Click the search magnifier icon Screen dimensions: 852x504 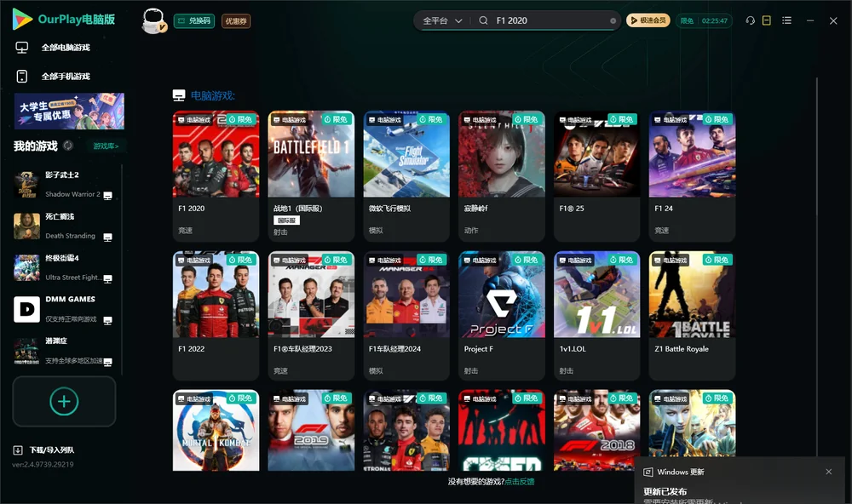pyautogui.click(x=483, y=20)
